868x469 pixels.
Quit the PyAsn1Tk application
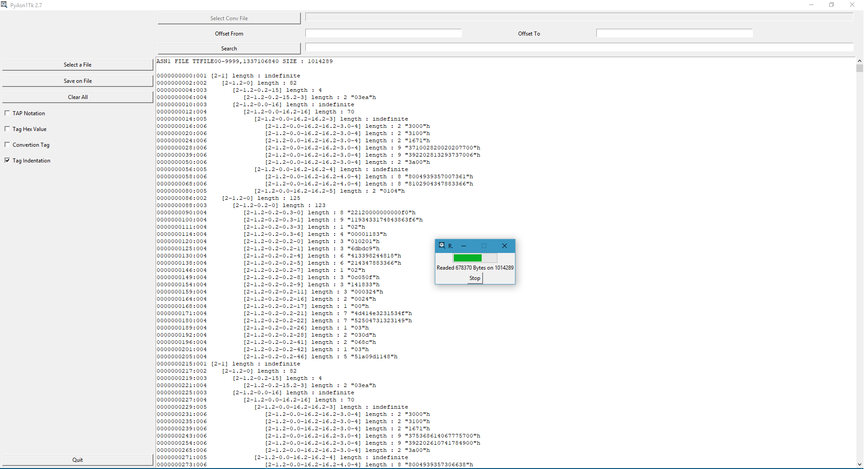point(78,460)
